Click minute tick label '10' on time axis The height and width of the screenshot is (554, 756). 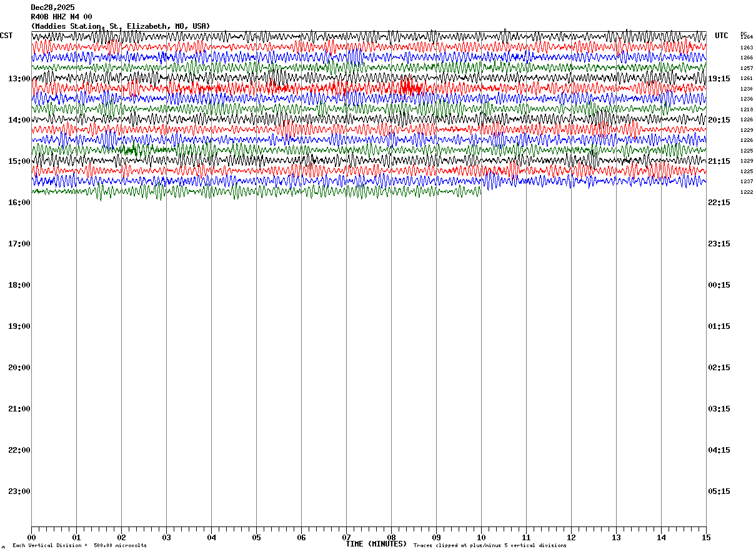481,537
